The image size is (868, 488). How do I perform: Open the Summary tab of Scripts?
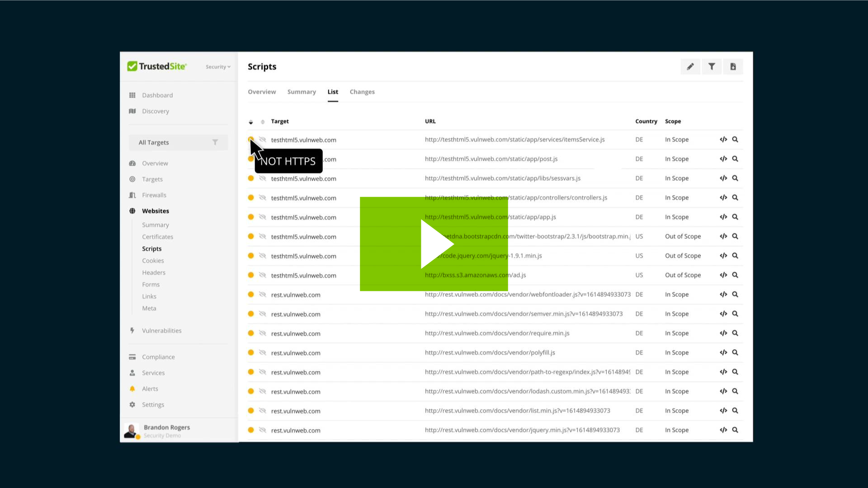pos(302,92)
